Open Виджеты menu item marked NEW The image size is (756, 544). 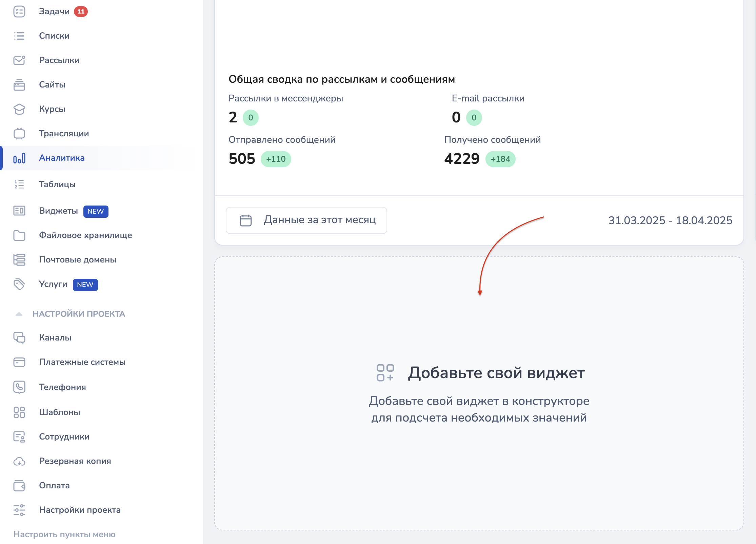pos(58,211)
